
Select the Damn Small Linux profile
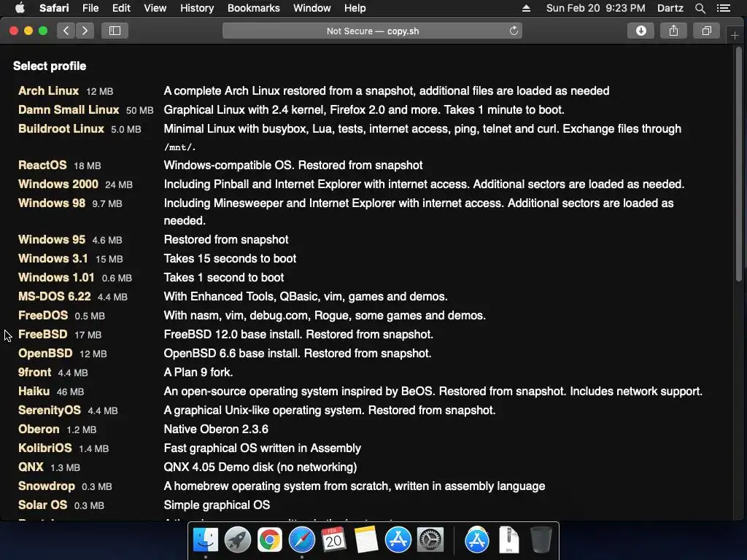[69, 109]
